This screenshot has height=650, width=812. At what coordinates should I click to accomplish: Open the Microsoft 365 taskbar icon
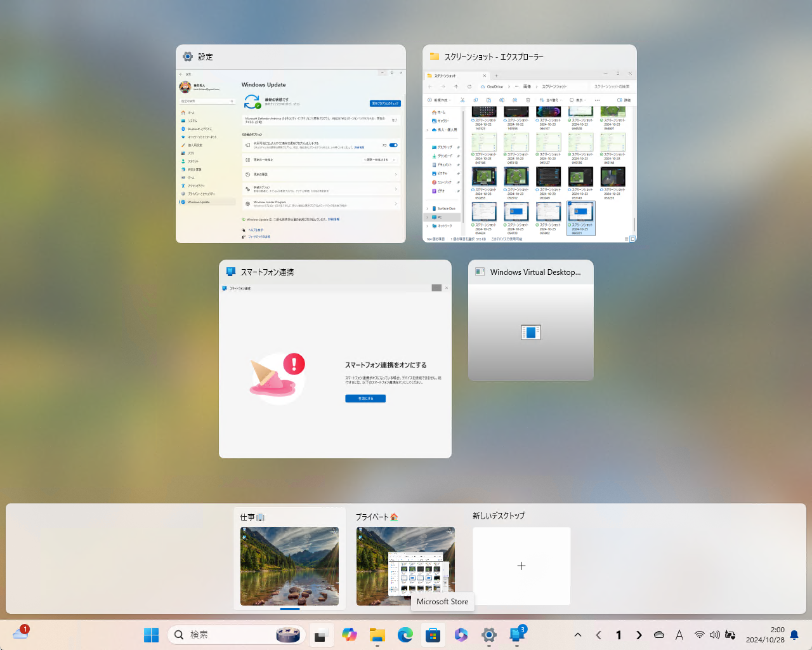point(461,635)
